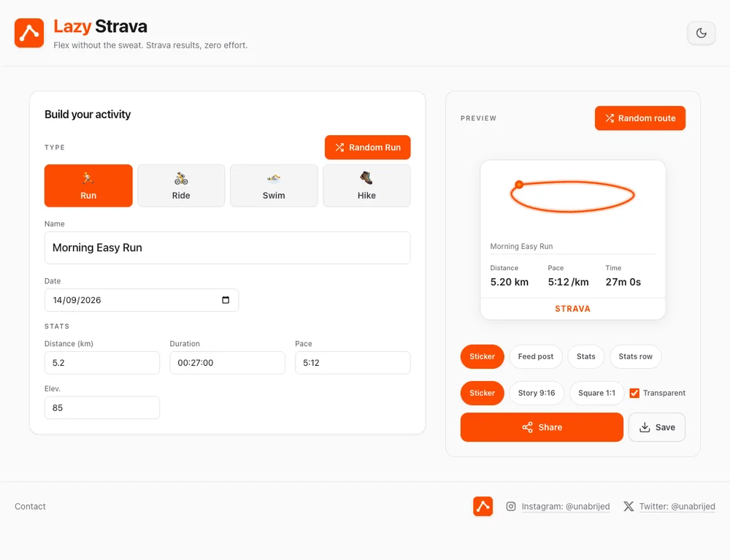Click the route map in the preview card
The height and width of the screenshot is (560, 730).
pyautogui.click(x=572, y=196)
